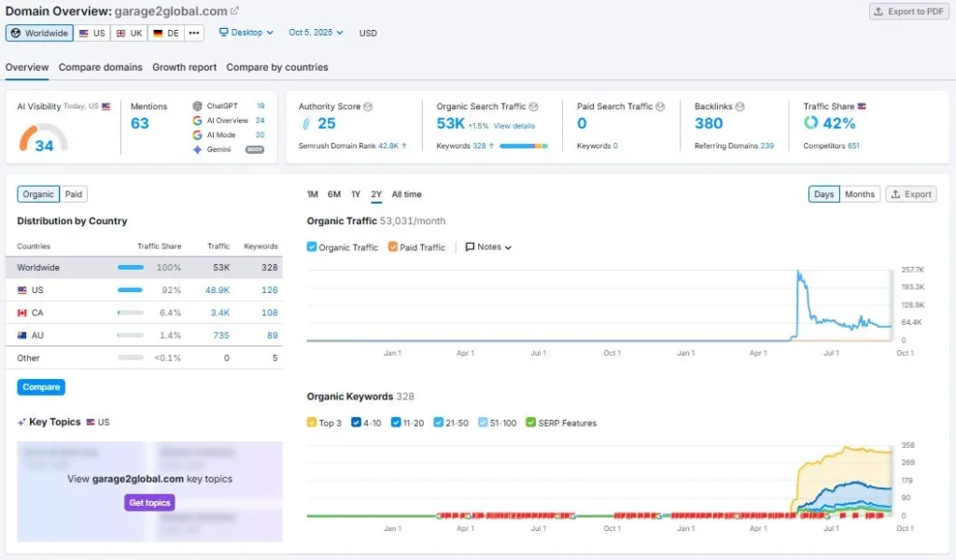Select the US country filter

(x=92, y=33)
